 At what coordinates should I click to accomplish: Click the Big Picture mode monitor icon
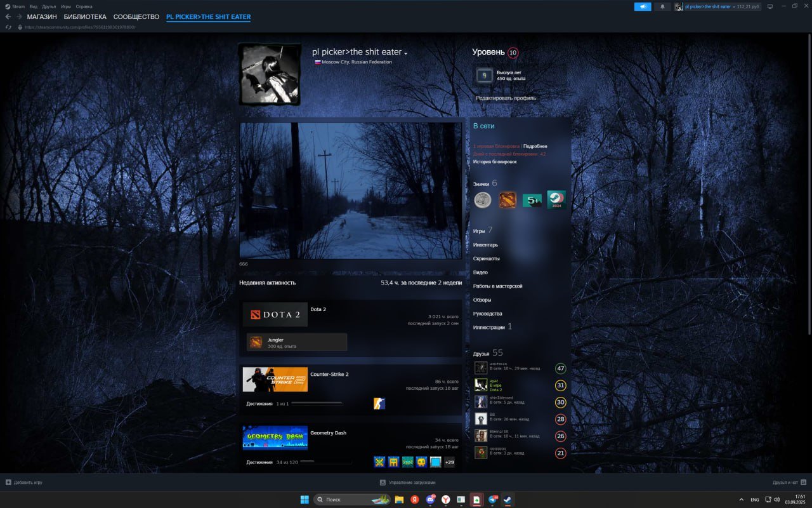coord(770,6)
